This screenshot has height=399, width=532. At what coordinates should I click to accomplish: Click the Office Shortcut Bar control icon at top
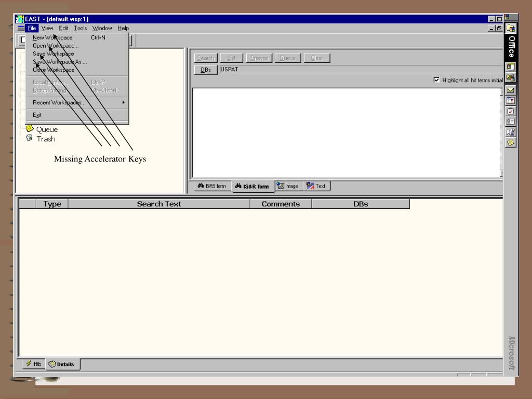(507, 17)
